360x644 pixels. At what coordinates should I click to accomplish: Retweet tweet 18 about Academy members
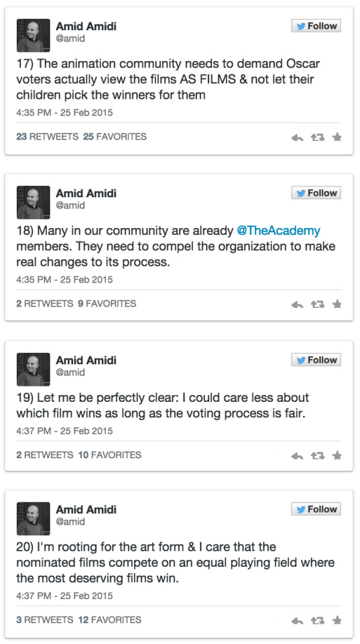[x=317, y=305]
